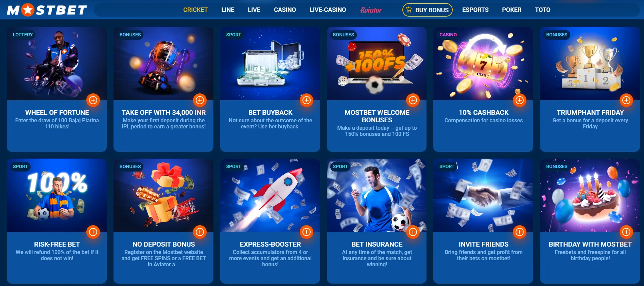Click the Mostbet logo
Screen dimensions: 644x286
pyautogui.click(x=47, y=10)
